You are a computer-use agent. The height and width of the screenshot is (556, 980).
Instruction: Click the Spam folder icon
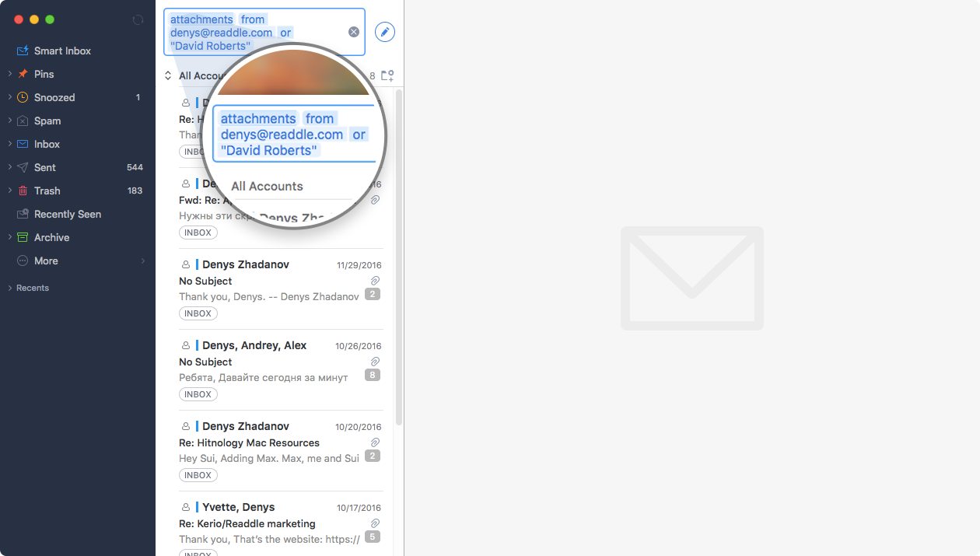pos(23,121)
